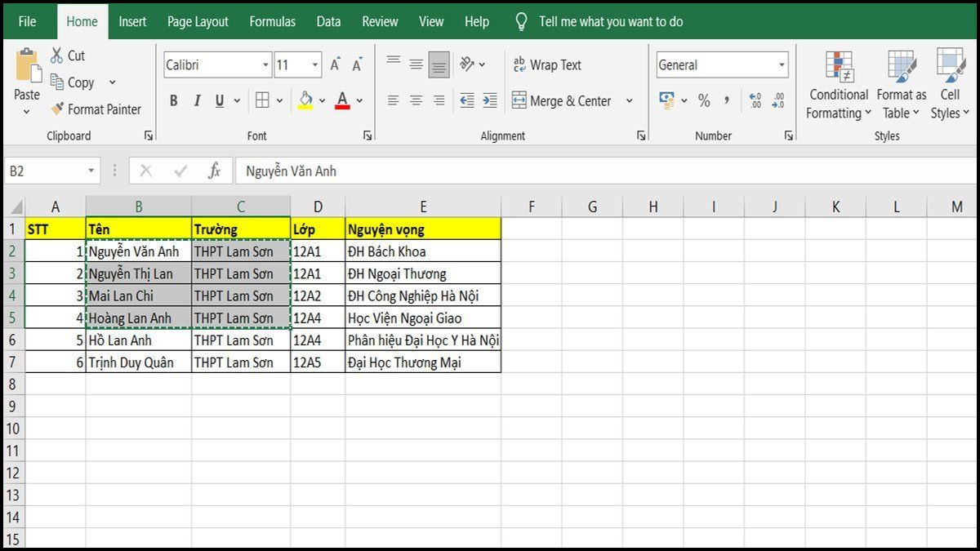Click the Cut scissors icon
The width and height of the screenshot is (980, 551).
pos(56,56)
